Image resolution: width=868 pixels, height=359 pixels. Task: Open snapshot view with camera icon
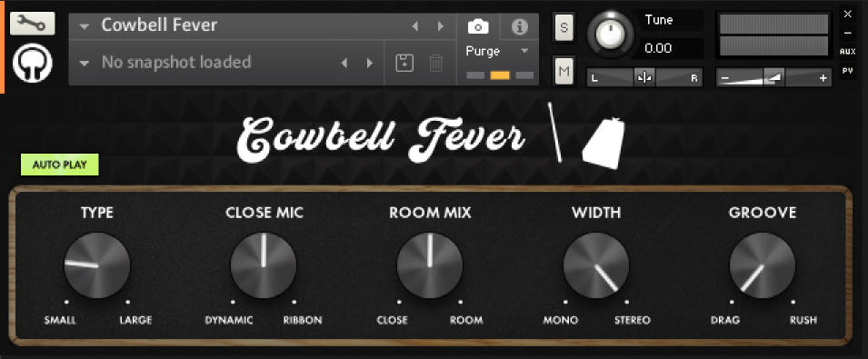478,26
